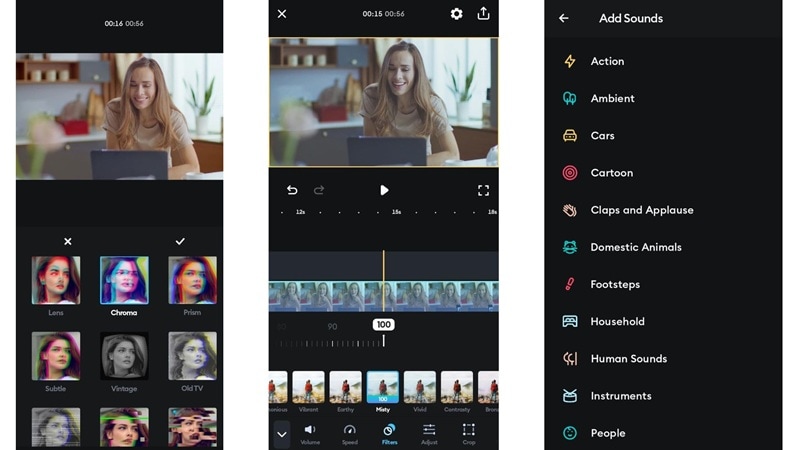The height and width of the screenshot is (450, 800).
Task: Tap the Cartoon category target icon
Action: (x=570, y=173)
